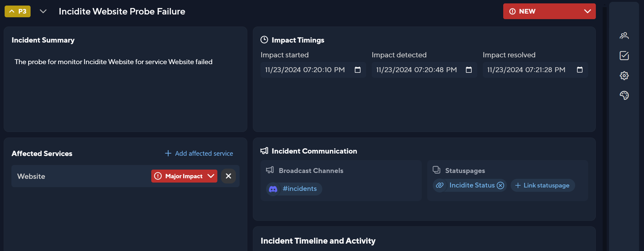The image size is (644, 251).
Task: Click the Impact Timings heading
Action: (298, 40)
